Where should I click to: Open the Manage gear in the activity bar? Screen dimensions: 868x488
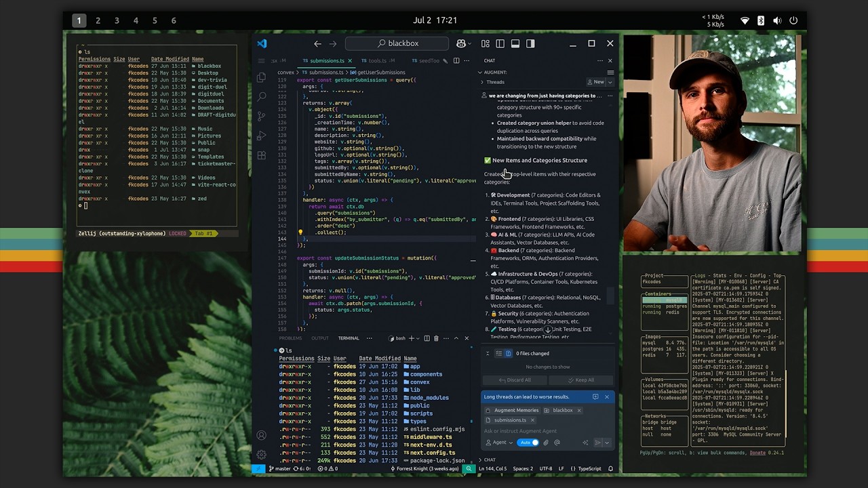[261, 454]
